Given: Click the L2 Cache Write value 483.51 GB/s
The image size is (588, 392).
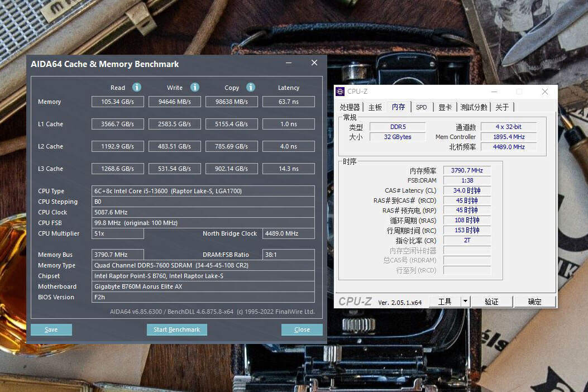Looking at the screenshot, I should pyautogui.click(x=175, y=146).
